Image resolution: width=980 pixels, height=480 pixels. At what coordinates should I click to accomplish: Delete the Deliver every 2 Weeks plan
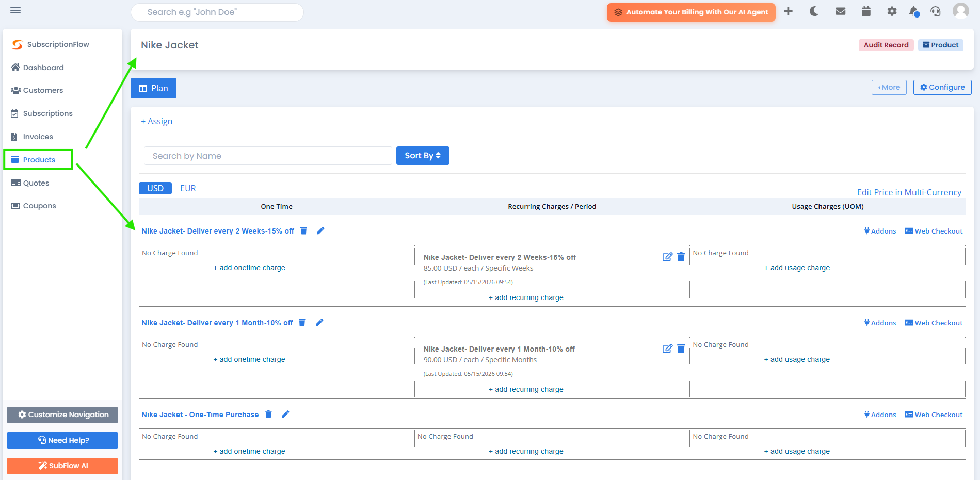pyautogui.click(x=304, y=230)
